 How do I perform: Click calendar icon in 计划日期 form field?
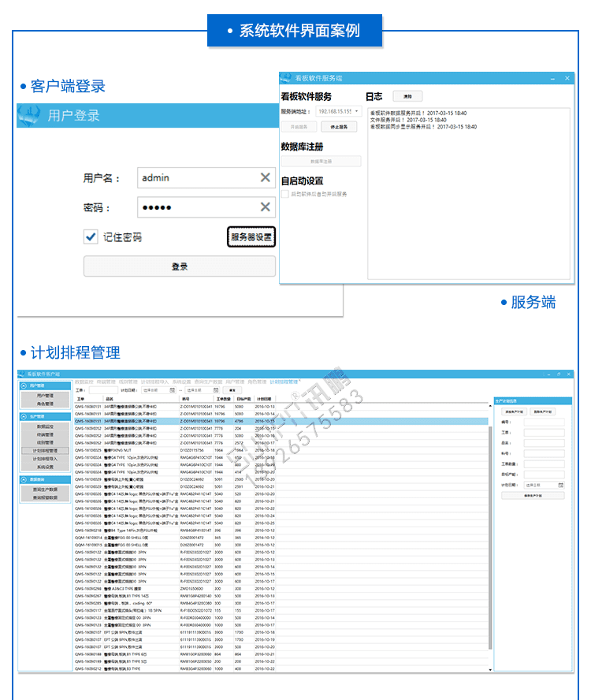click(x=561, y=485)
